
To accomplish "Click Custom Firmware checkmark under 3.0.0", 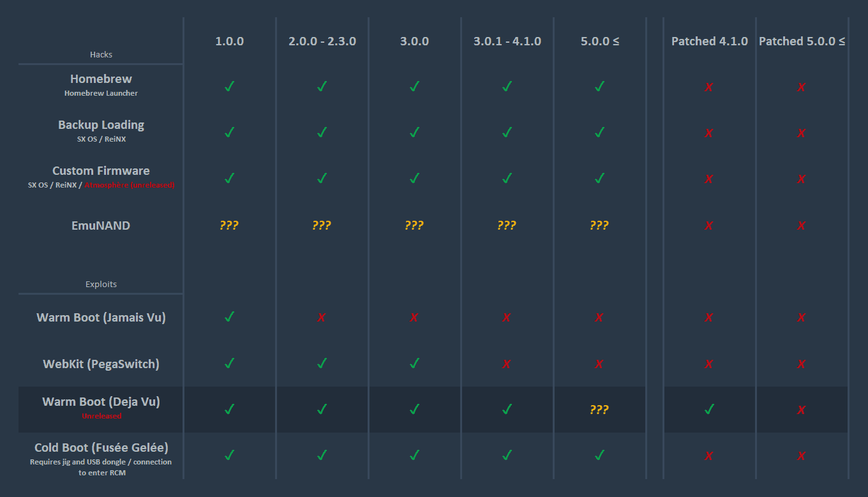I will tap(415, 178).
